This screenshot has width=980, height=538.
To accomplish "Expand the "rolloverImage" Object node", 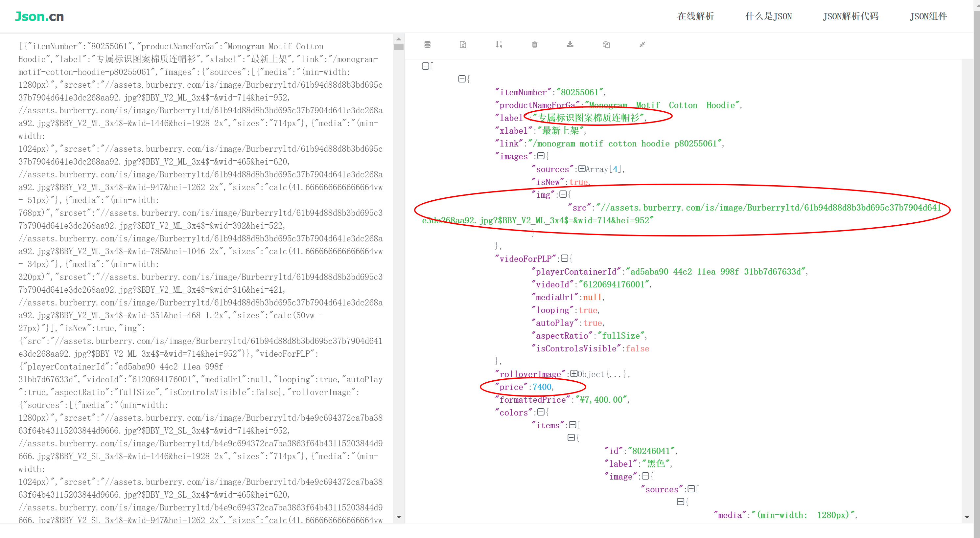I will pyautogui.click(x=574, y=374).
